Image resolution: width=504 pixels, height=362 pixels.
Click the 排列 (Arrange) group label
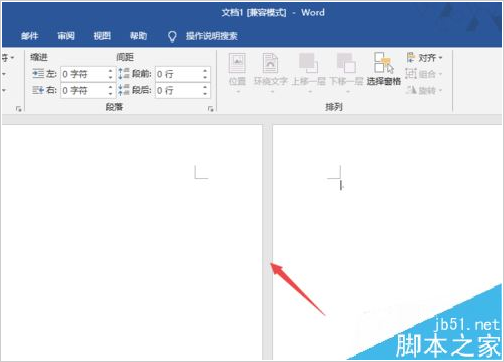tap(334, 107)
